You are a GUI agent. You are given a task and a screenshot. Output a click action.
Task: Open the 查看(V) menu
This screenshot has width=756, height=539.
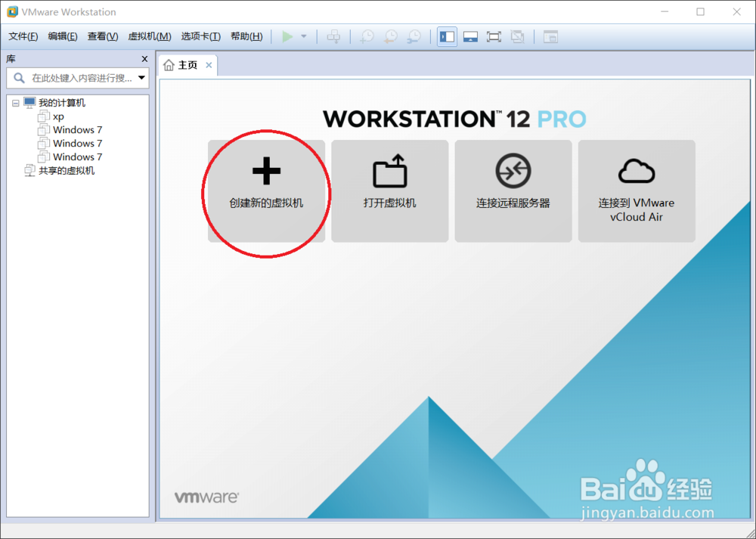[103, 36]
